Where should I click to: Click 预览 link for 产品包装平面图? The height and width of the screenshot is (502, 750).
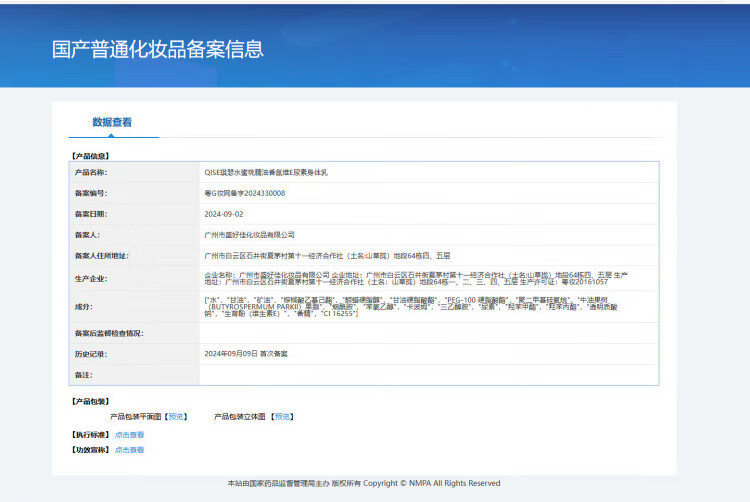(176, 416)
